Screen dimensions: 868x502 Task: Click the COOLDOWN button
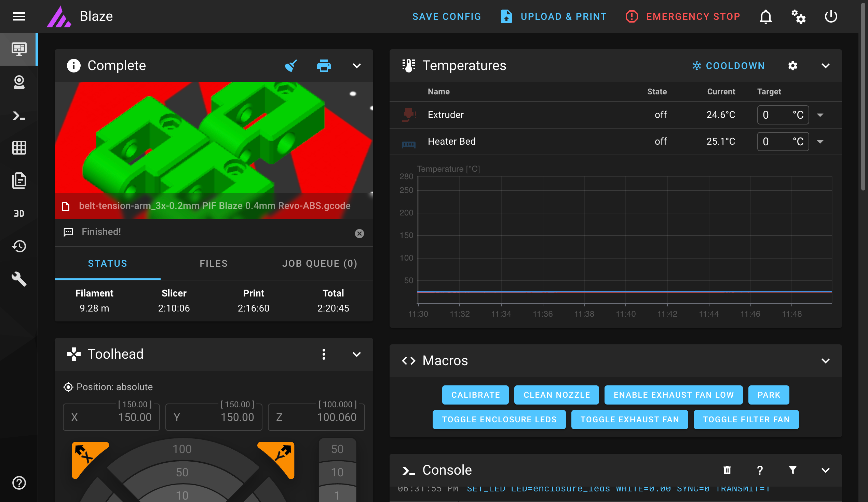point(728,66)
